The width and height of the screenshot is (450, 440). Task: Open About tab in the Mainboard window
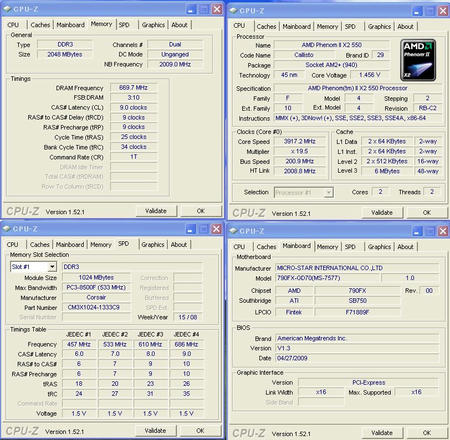405,247
